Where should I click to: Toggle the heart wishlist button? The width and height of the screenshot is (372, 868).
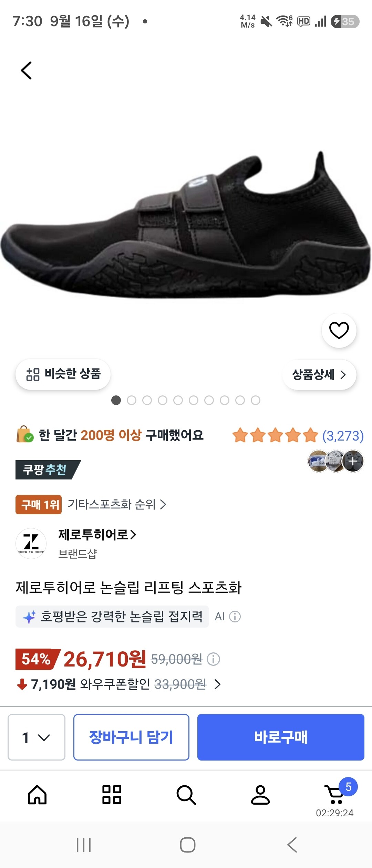click(339, 330)
